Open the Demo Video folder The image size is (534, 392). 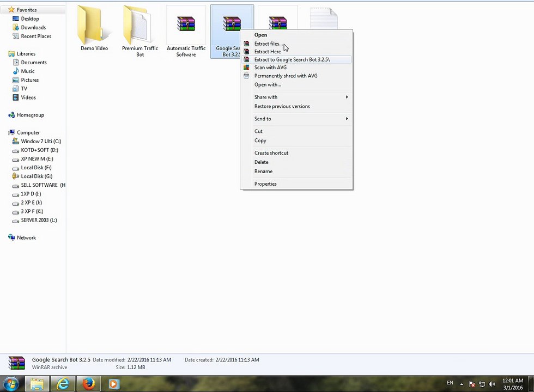[94, 26]
